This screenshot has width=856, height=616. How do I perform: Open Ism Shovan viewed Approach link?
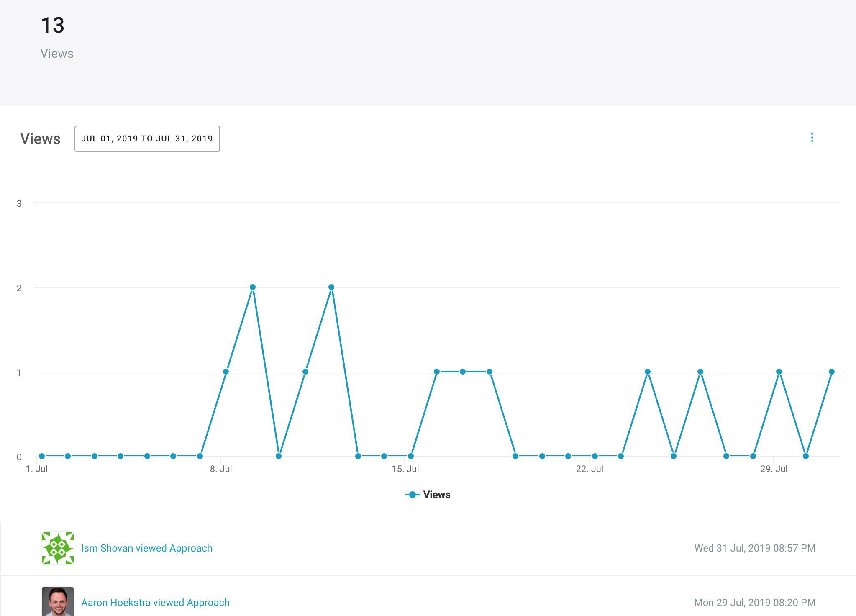tap(146, 548)
